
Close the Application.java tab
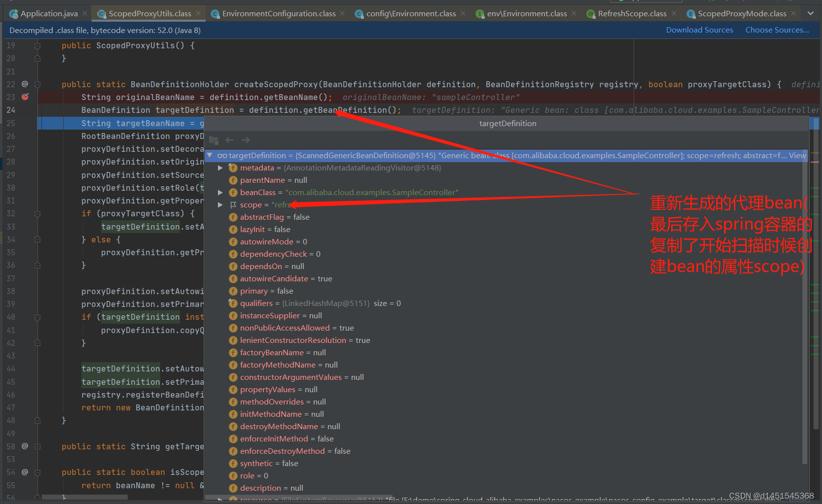(85, 13)
